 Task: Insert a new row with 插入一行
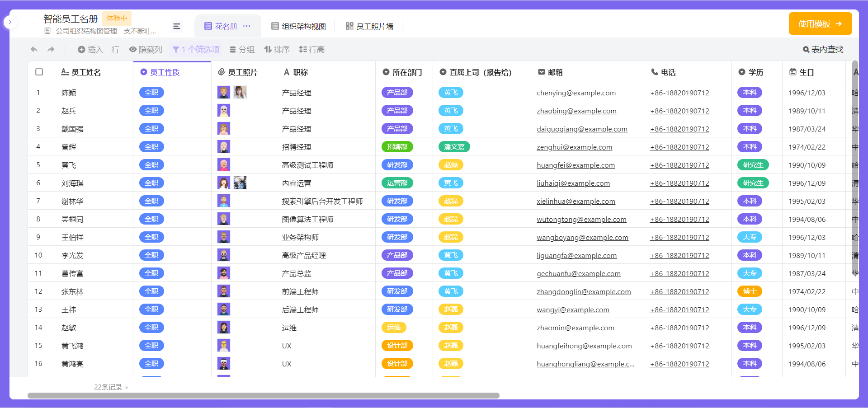pos(99,49)
